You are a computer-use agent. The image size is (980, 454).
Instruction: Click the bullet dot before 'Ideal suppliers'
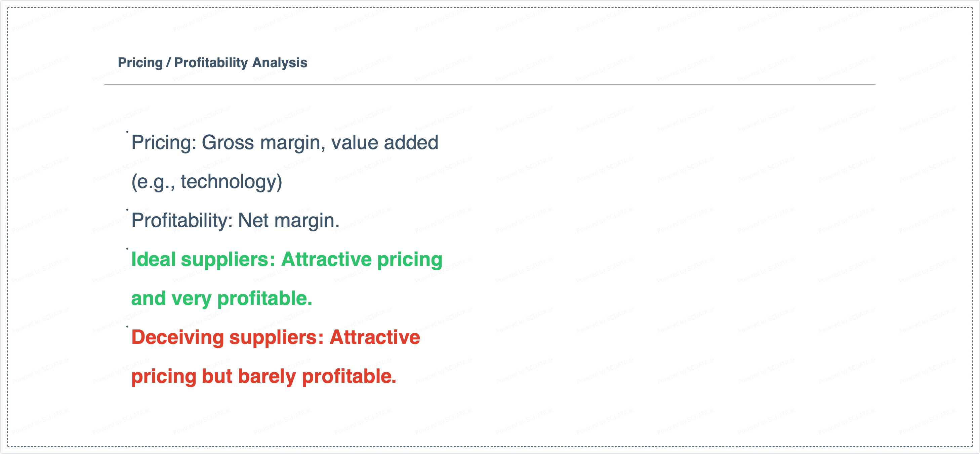[x=127, y=249]
